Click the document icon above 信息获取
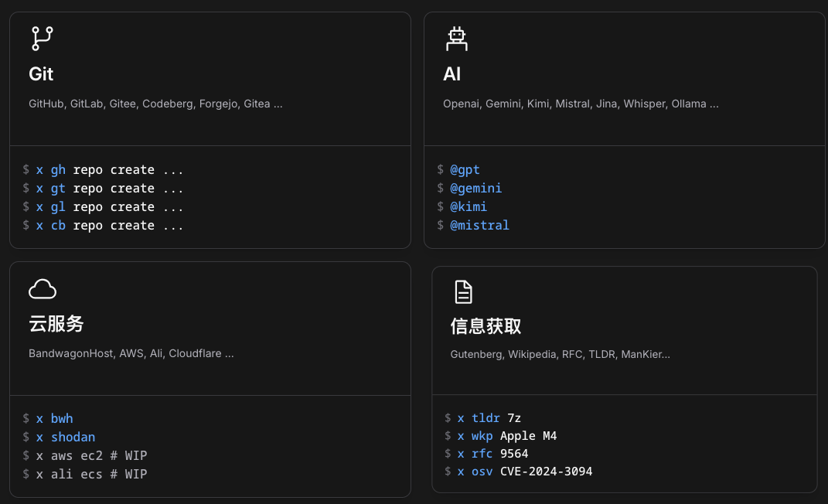Viewport: 828px width, 504px height. (x=463, y=292)
